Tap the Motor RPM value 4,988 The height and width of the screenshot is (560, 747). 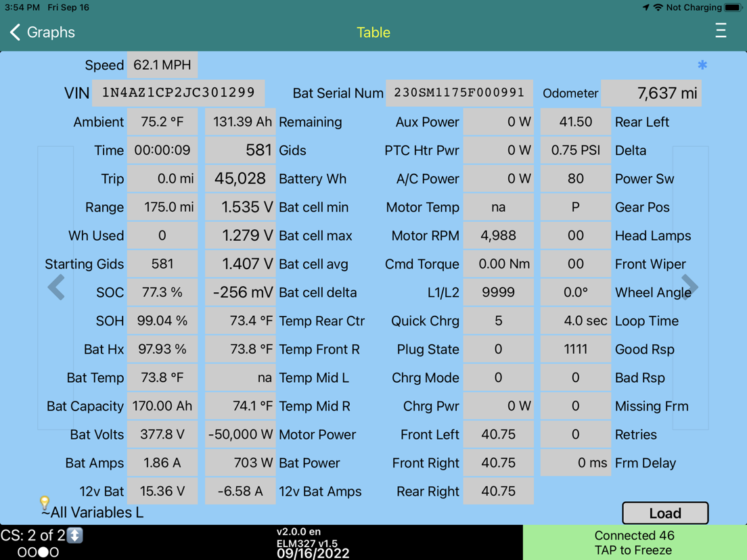[x=498, y=235]
